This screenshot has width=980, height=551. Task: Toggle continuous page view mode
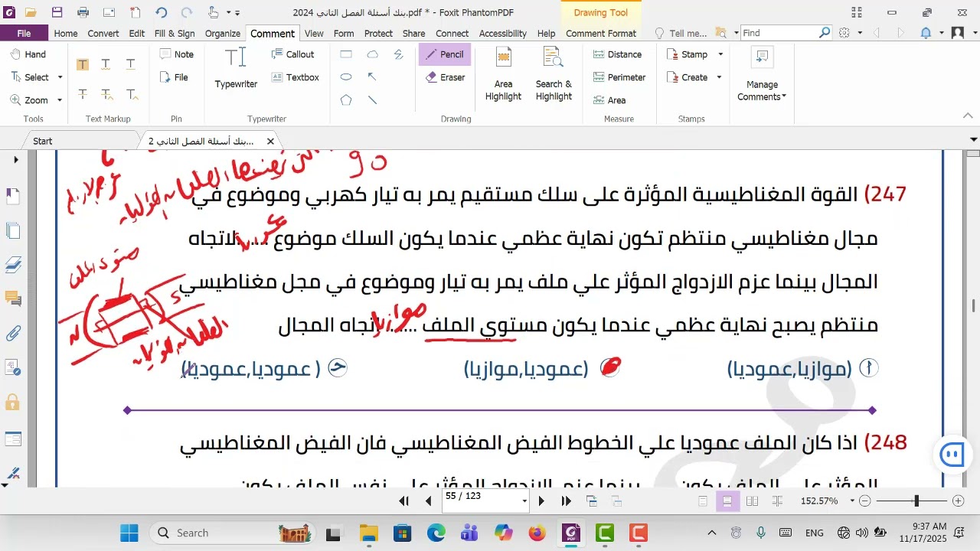click(727, 501)
